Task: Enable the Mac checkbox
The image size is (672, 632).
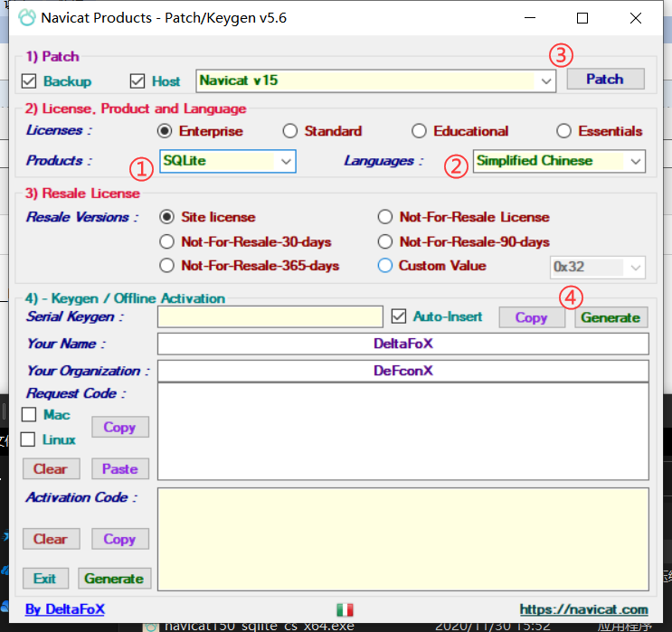Action: (x=29, y=414)
